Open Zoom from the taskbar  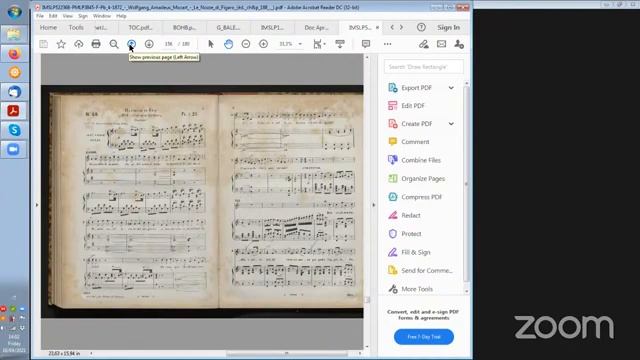(14, 149)
